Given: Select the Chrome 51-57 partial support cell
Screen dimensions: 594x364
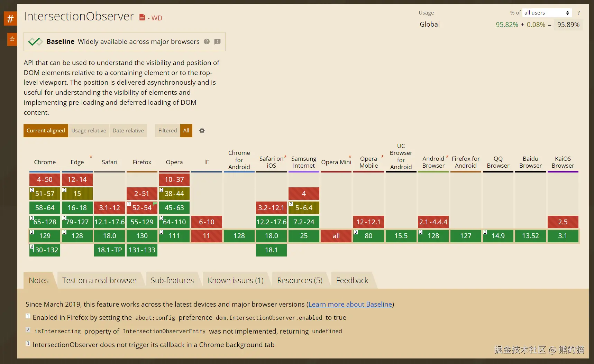Looking at the screenshot, I should 45,194.
